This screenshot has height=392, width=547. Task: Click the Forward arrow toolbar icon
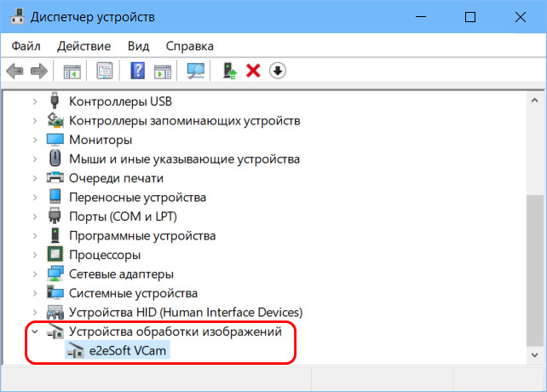point(39,71)
